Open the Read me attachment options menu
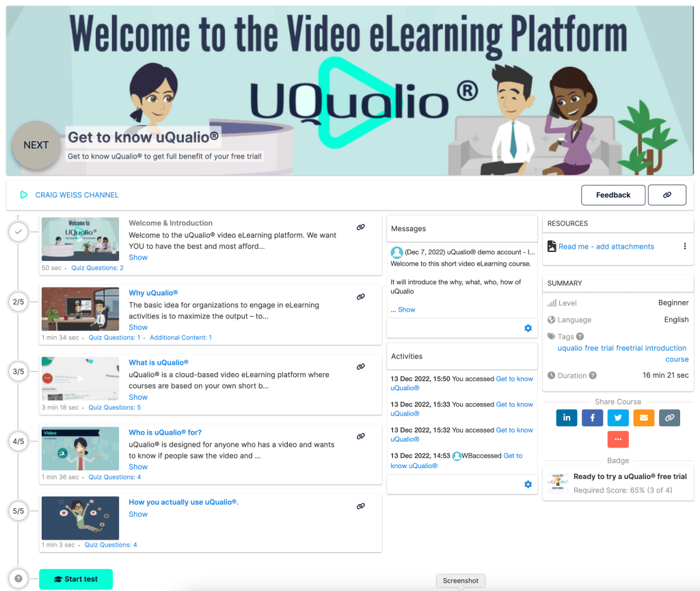 click(685, 247)
